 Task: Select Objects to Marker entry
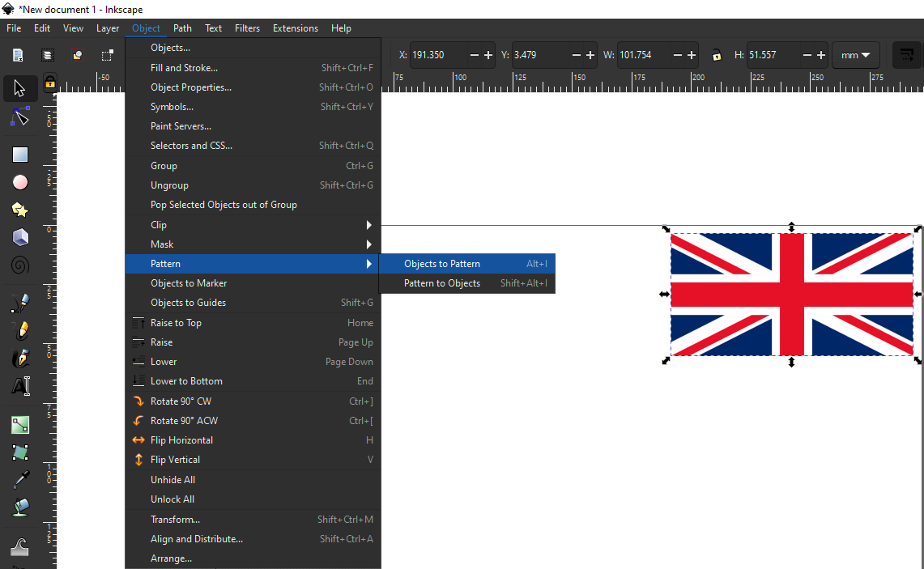click(253, 283)
